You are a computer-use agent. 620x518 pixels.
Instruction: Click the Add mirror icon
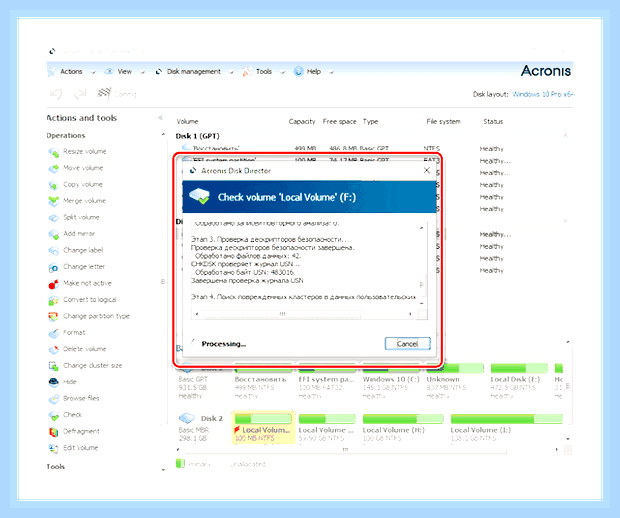click(54, 234)
